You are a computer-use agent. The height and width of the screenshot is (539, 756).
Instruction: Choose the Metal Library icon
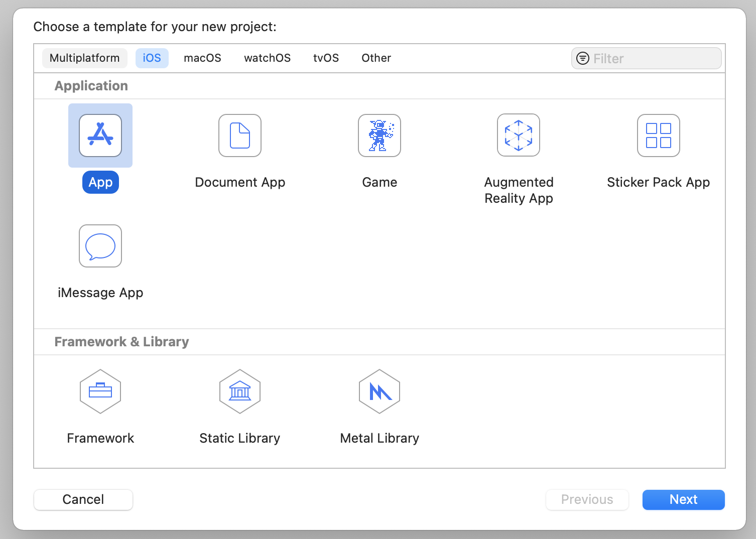coord(380,391)
